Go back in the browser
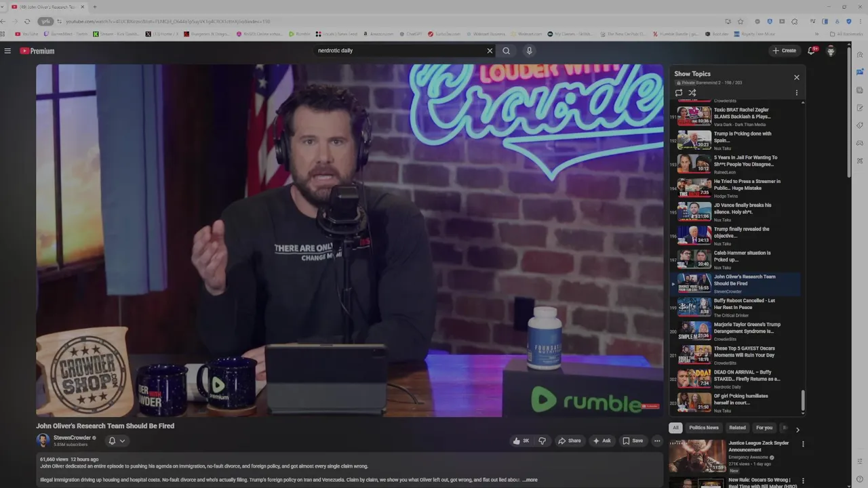Image resolution: width=868 pixels, height=488 pixels. click(3, 21)
